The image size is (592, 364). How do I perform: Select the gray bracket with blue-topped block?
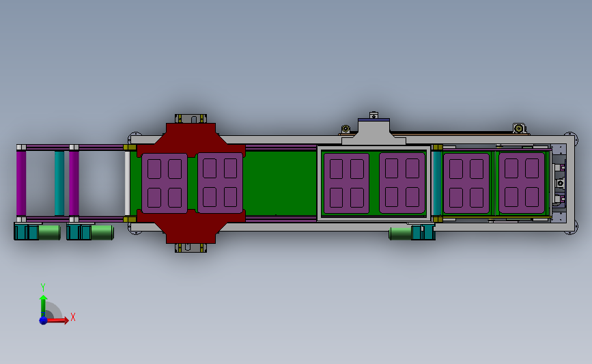pyautogui.click(x=373, y=132)
